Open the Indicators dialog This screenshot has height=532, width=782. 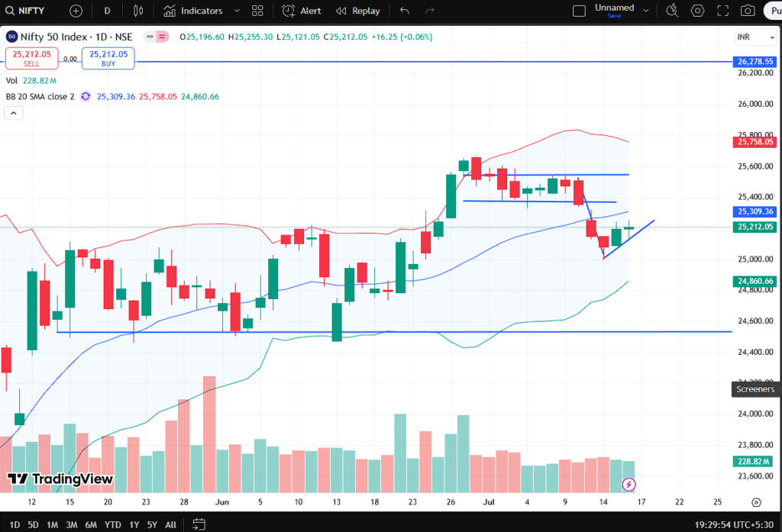tap(193, 11)
